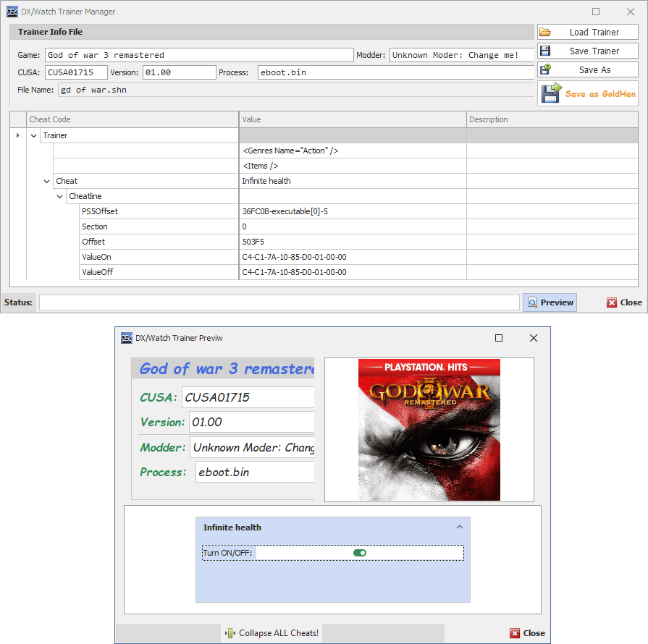Click the row indicator arrow beside Trainer
648x644 pixels.
(x=18, y=135)
